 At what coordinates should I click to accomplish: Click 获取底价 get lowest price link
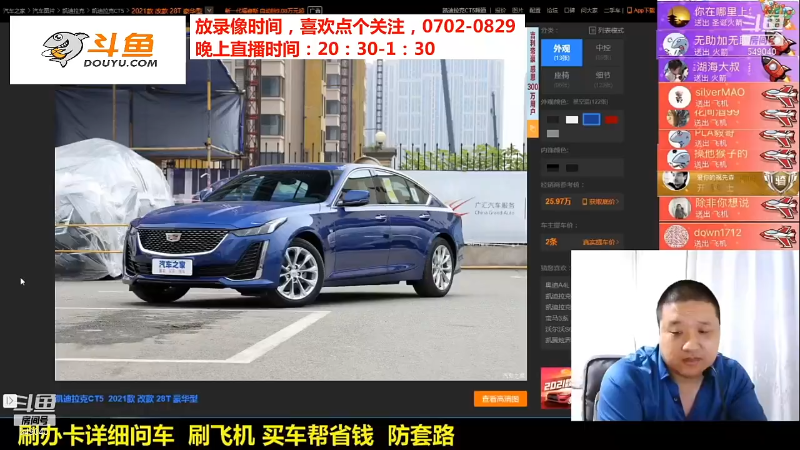[601, 202]
